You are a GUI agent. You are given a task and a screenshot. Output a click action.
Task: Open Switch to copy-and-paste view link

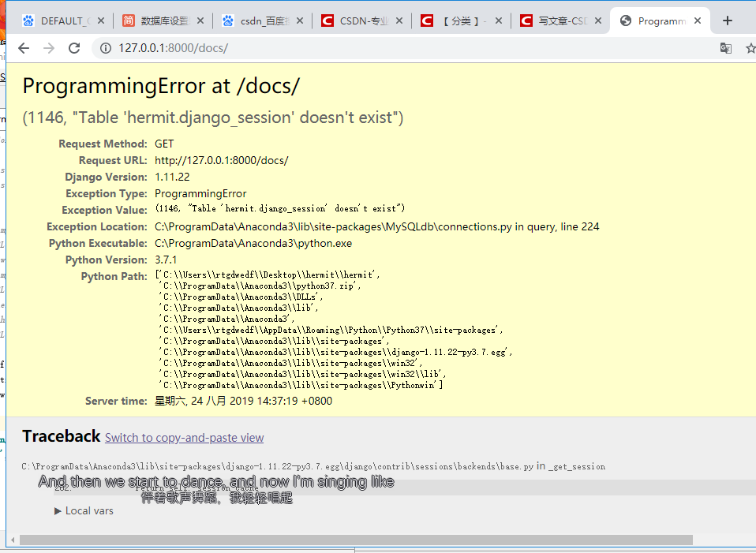pyautogui.click(x=184, y=438)
